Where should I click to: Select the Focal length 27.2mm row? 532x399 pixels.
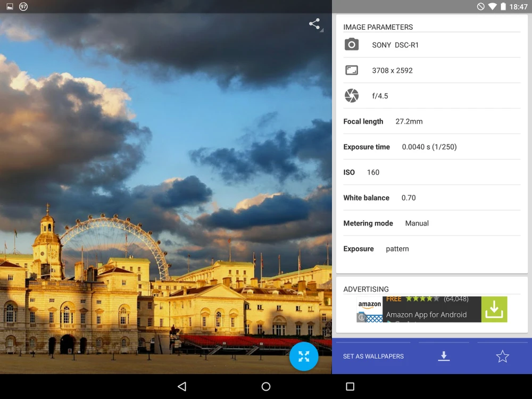(x=431, y=121)
